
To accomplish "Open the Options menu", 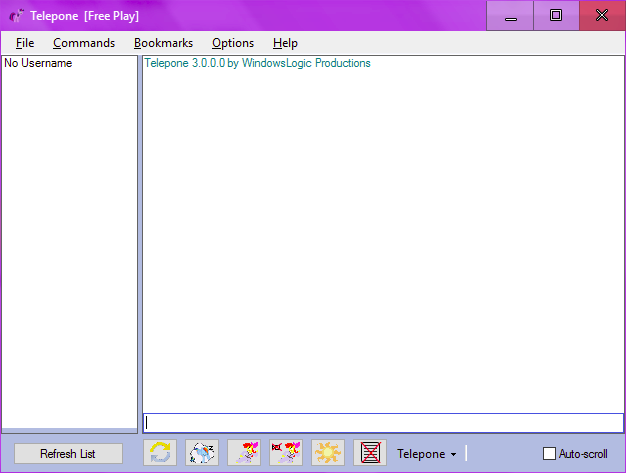I will pyautogui.click(x=233, y=43).
